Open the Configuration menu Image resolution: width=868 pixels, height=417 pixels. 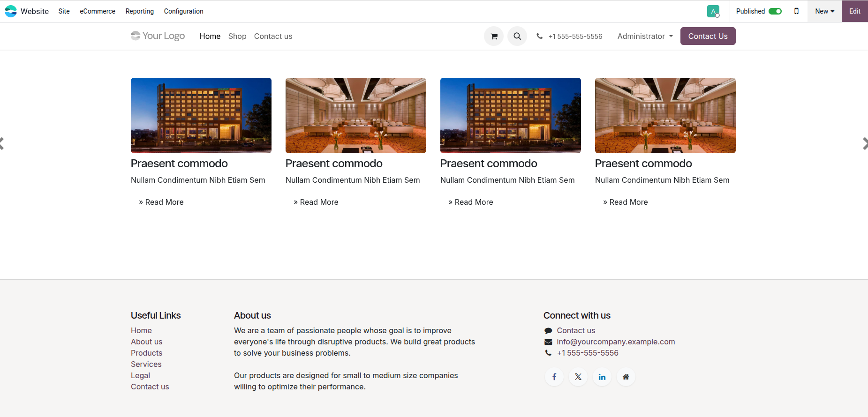[184, 11]
